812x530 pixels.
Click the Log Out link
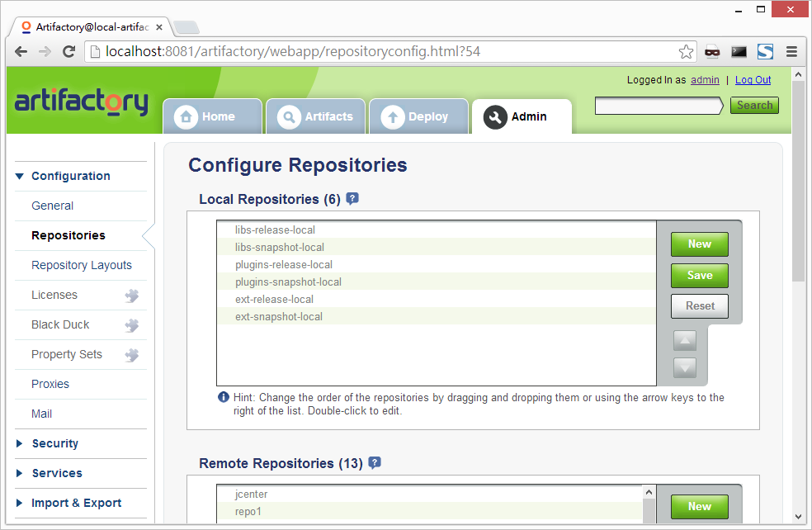753,80
